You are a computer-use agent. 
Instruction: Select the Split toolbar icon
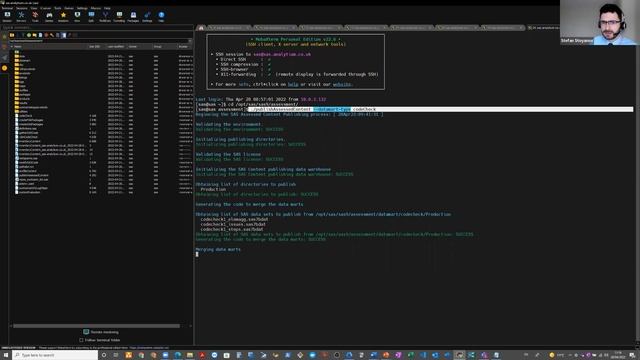coord(91,16)
